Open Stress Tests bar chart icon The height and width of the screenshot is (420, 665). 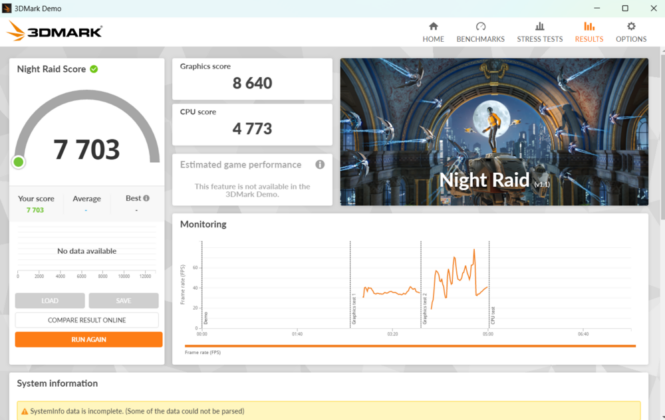point(539,26)
